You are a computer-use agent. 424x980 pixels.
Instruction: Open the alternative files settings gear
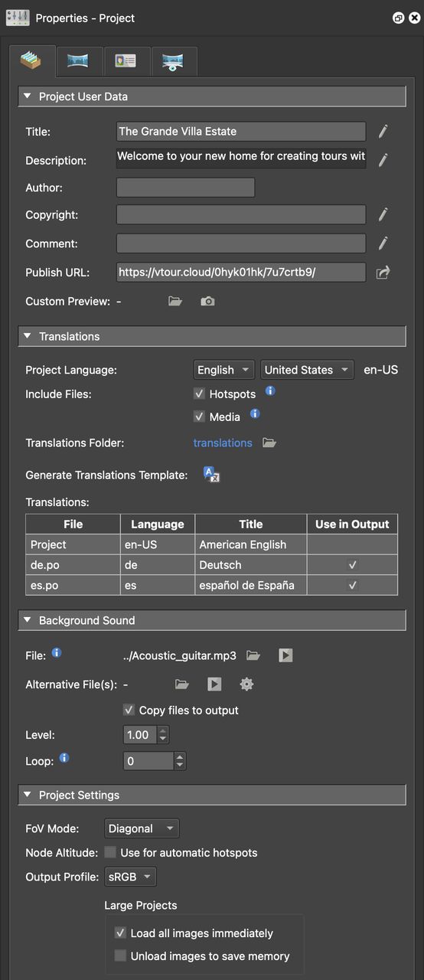[246, 684]
